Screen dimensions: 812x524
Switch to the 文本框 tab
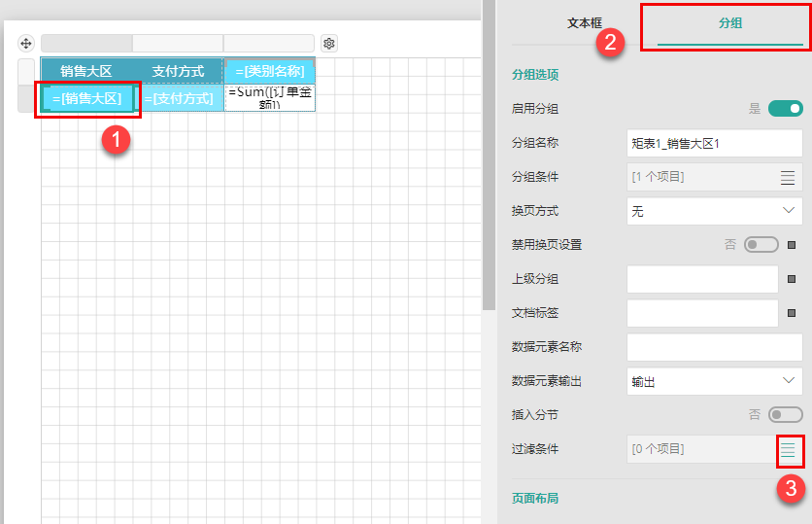[585, 22]
